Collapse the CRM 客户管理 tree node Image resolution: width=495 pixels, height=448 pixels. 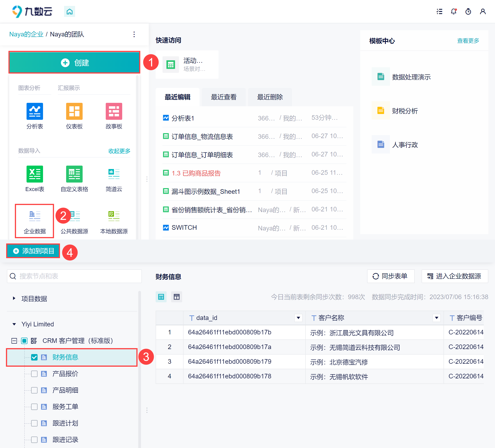click(x=14, y=341)
